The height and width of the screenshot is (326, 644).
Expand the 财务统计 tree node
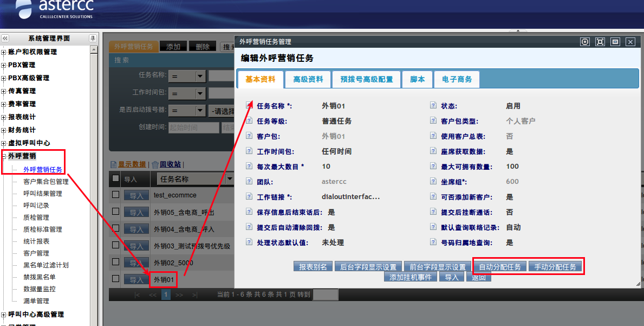pos(4,130)
